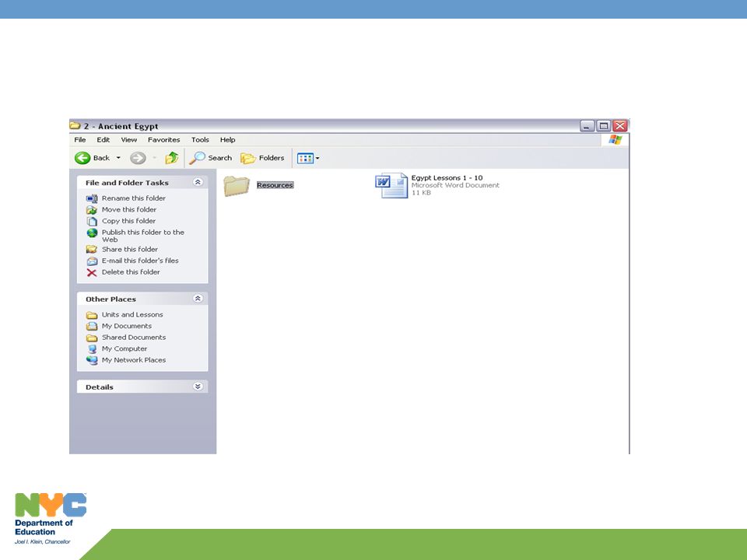This screenshot has height=560, width=747.
Task: Go to Units and Lessons link
Action: (x=132, y=315)
